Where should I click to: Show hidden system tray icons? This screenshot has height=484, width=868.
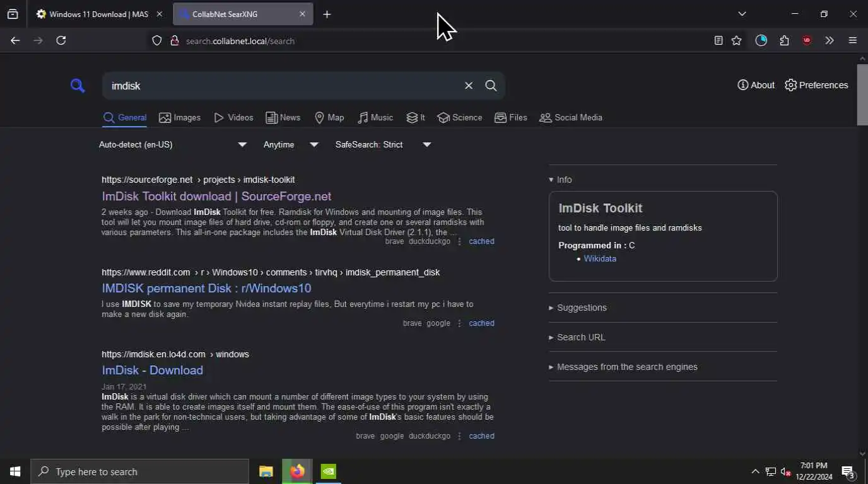(x=755, y=471)
